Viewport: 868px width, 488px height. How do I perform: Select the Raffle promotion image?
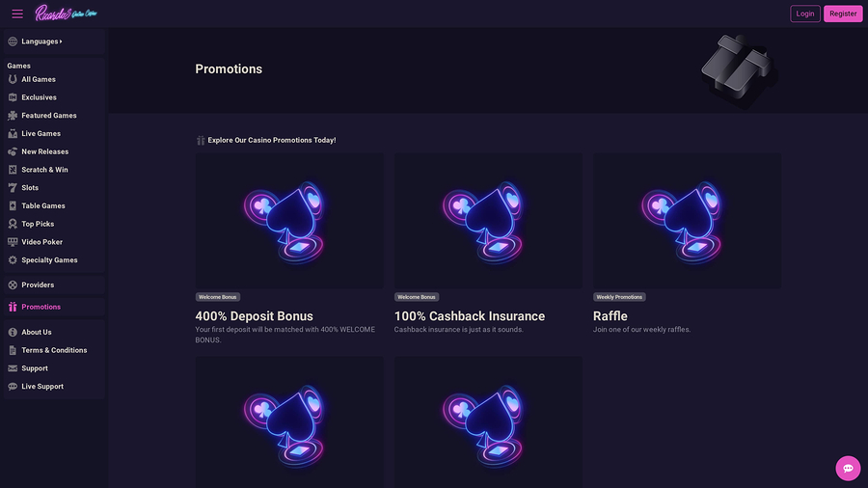687,221
